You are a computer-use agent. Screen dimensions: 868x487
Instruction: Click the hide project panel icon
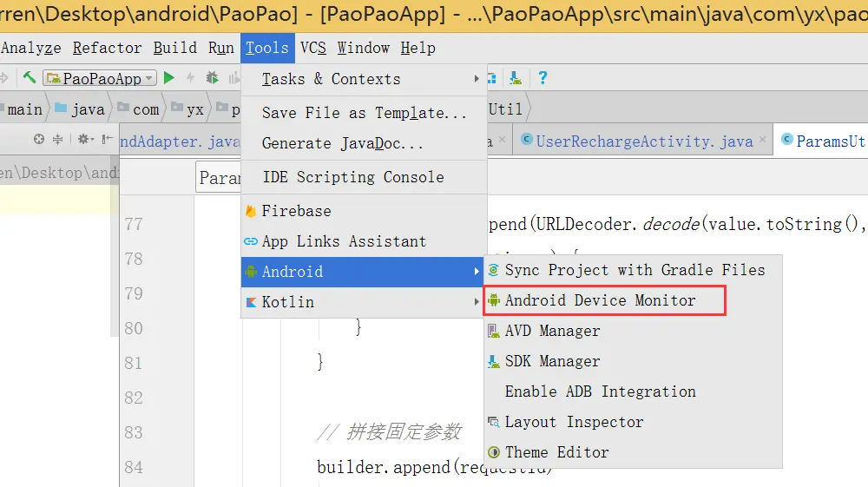[108, 139]
